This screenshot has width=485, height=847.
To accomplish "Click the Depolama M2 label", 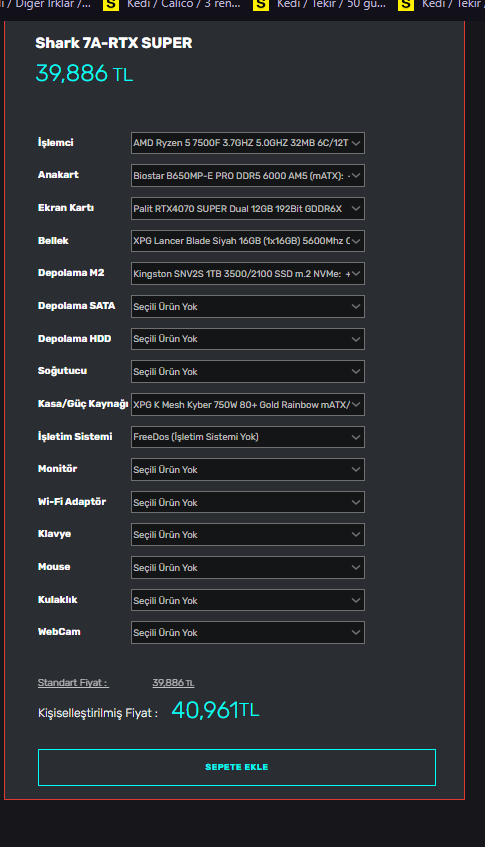I will pos(71,273).
